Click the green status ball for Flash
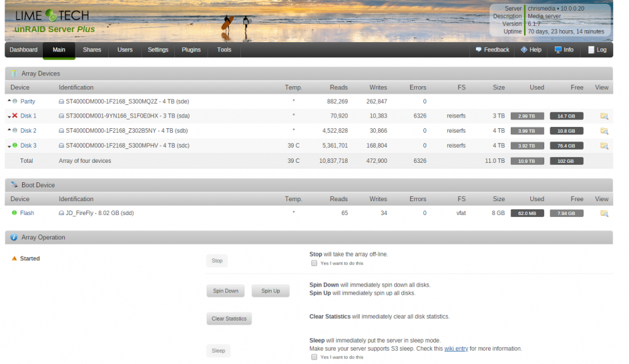Screen dimensions: 629x364 coord(14,212)
